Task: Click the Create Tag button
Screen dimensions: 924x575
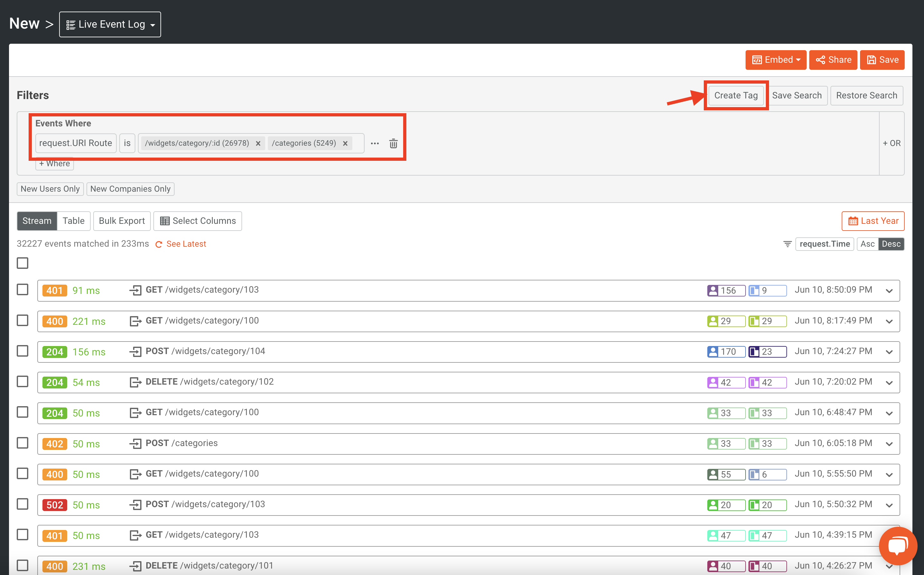Action: 736,96
